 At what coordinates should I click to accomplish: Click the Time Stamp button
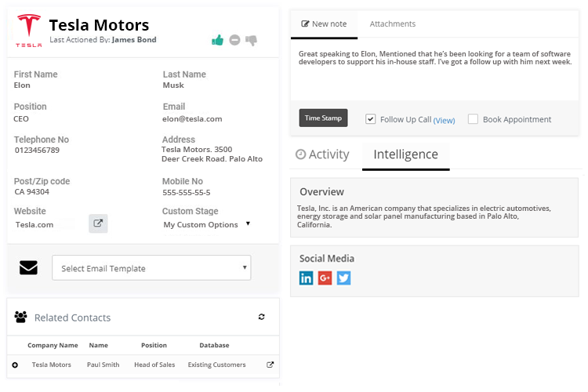click(323, 118)
